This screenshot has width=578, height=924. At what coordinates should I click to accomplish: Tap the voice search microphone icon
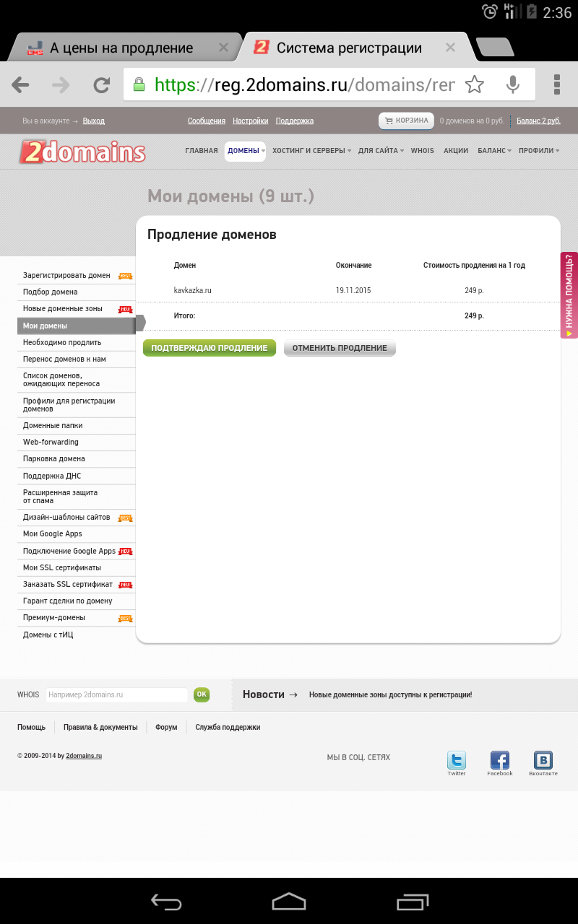point(513,85)
